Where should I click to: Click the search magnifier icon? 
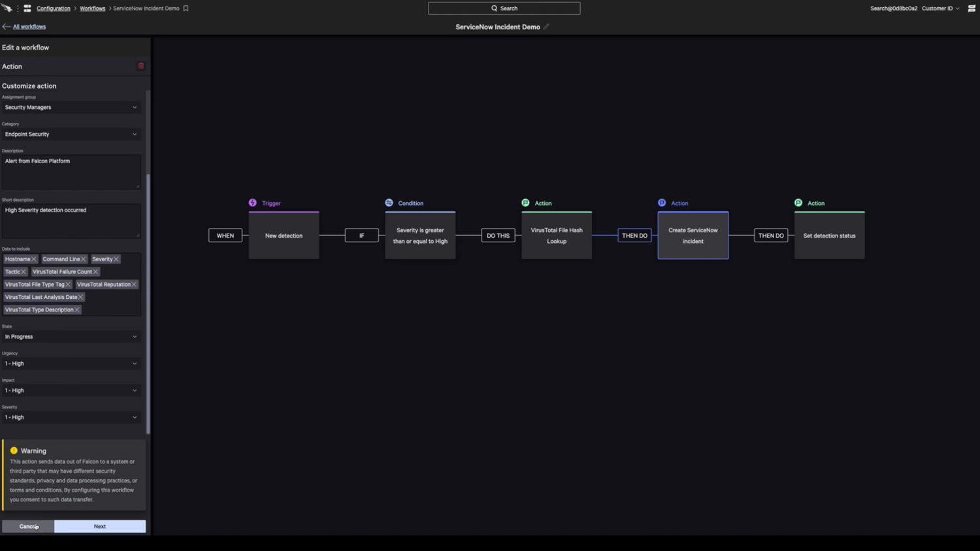click(495, 8)
